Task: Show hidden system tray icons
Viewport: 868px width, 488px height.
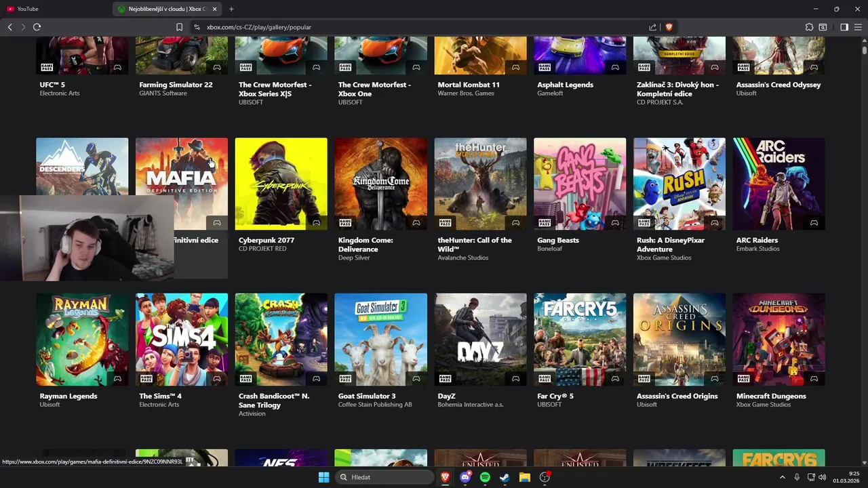Action: 782,477
